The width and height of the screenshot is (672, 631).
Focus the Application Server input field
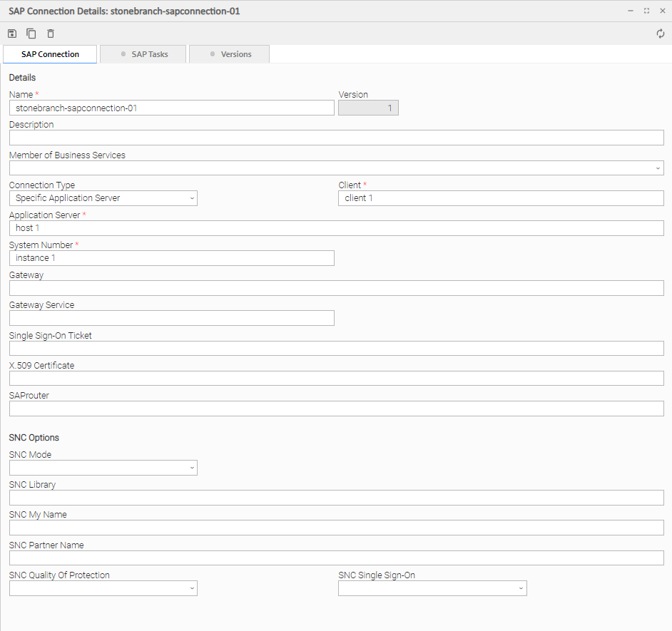point(336,228)
